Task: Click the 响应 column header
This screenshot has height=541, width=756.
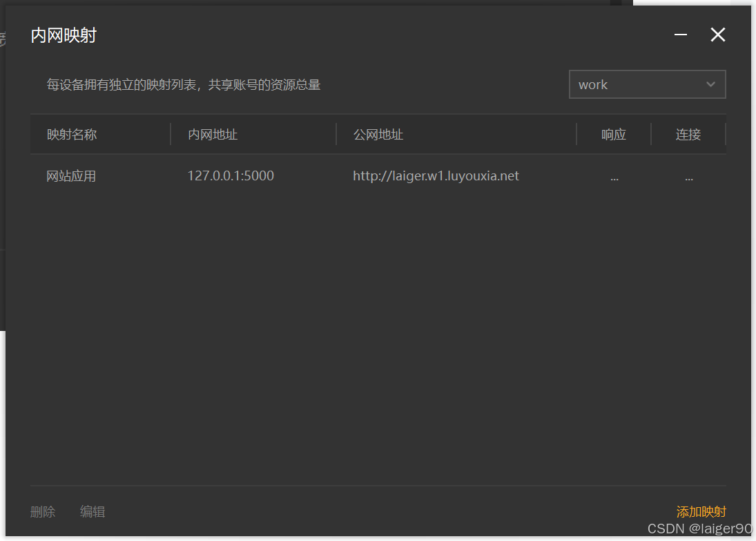Action: 613,134
